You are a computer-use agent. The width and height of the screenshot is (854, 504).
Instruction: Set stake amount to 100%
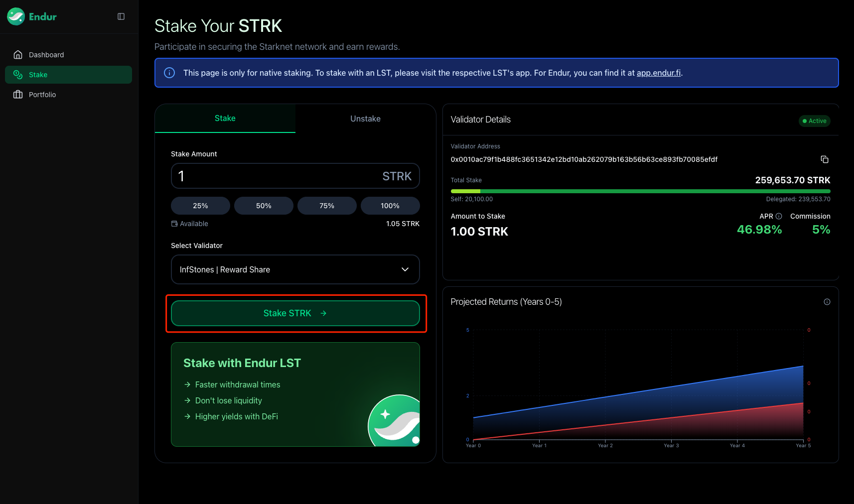pos(390,206)
